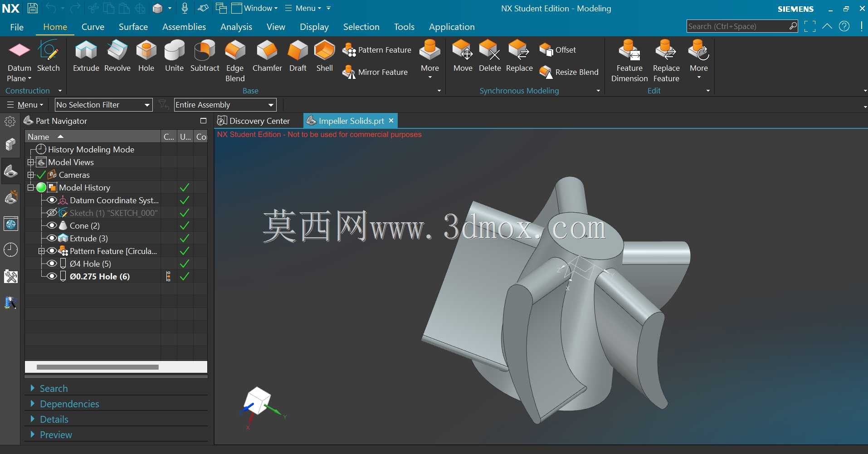Click the Save icon in title bar
The width and height of the screenshot is (868, 454).
coord(33,8)
